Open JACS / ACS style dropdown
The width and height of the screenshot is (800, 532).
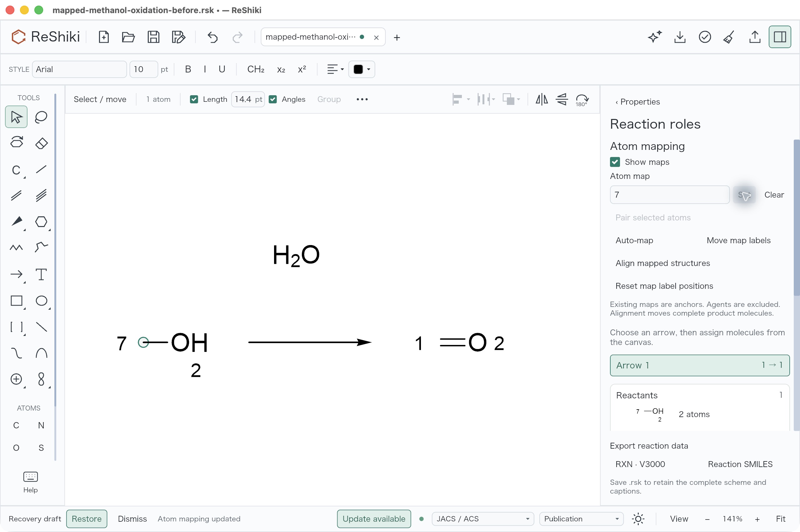click(x=482, y=519)
